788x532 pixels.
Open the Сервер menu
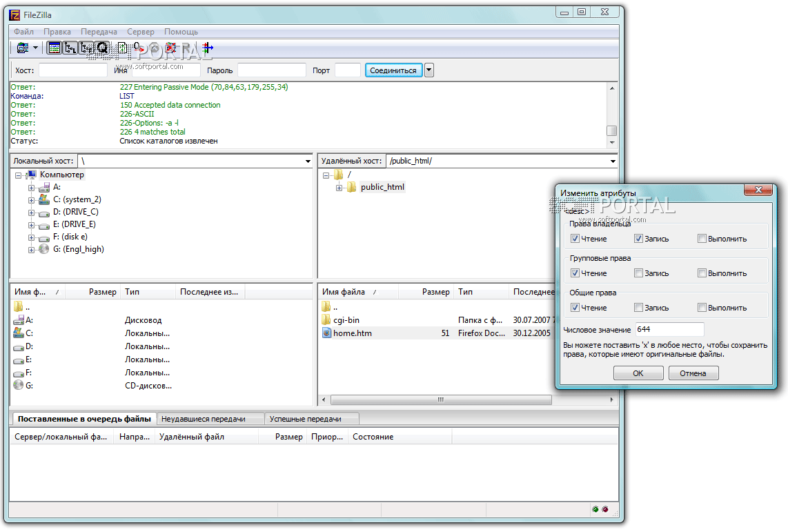point(140,32)
